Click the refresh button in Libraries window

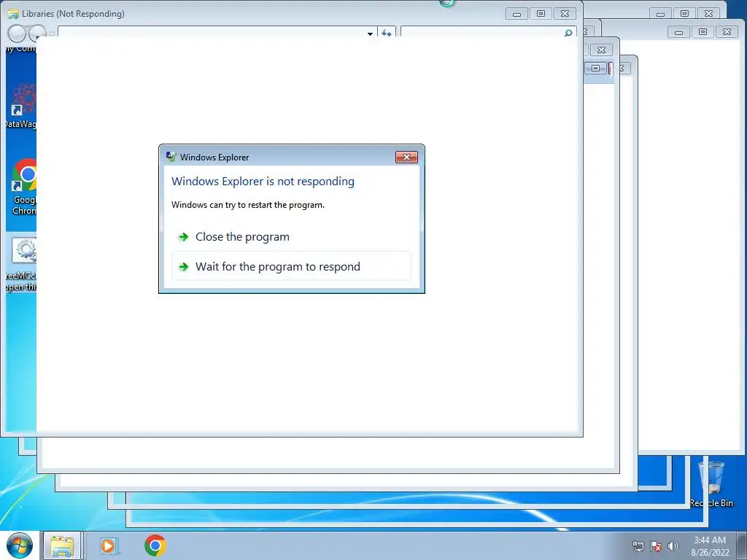pos(387,32)
